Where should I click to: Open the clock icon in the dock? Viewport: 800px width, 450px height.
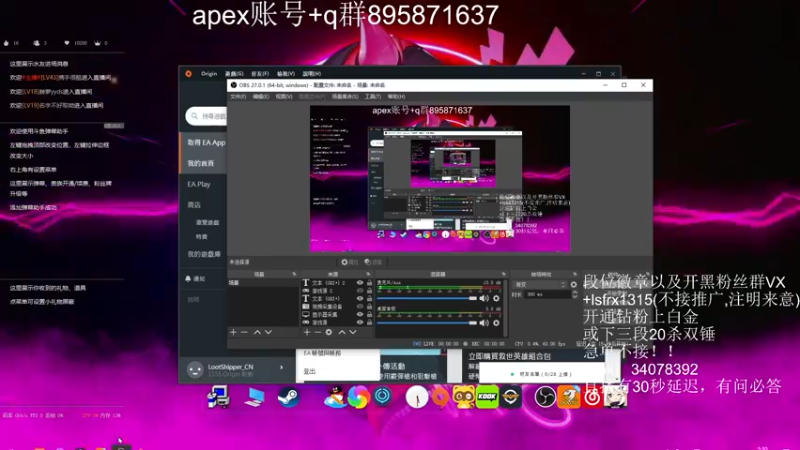(x=417, y=397)
